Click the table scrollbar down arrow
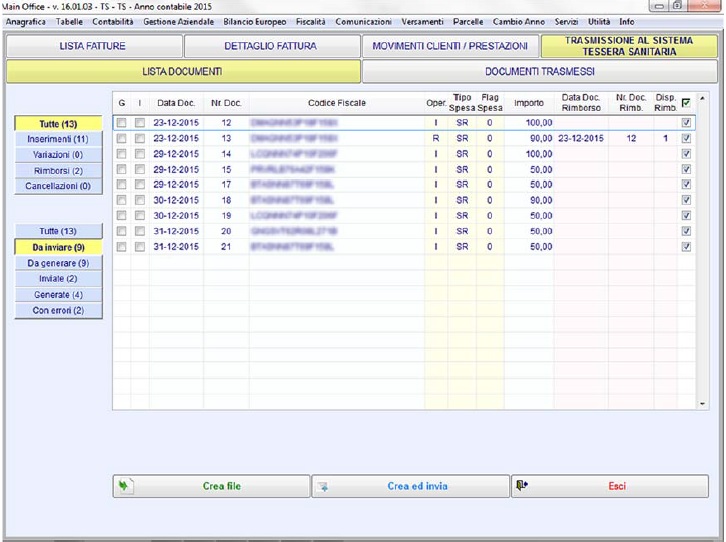This screenshot has width=726, height=542. [702, 404]
